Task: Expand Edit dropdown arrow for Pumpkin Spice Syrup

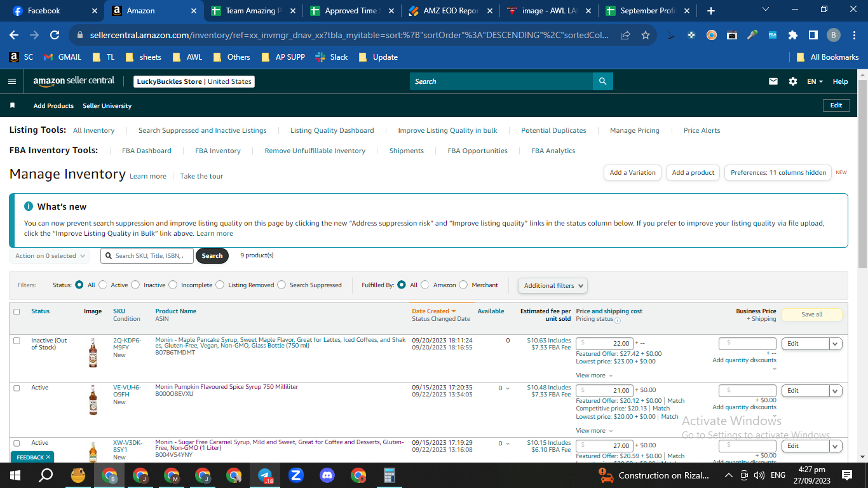Action: coord(836,391)
